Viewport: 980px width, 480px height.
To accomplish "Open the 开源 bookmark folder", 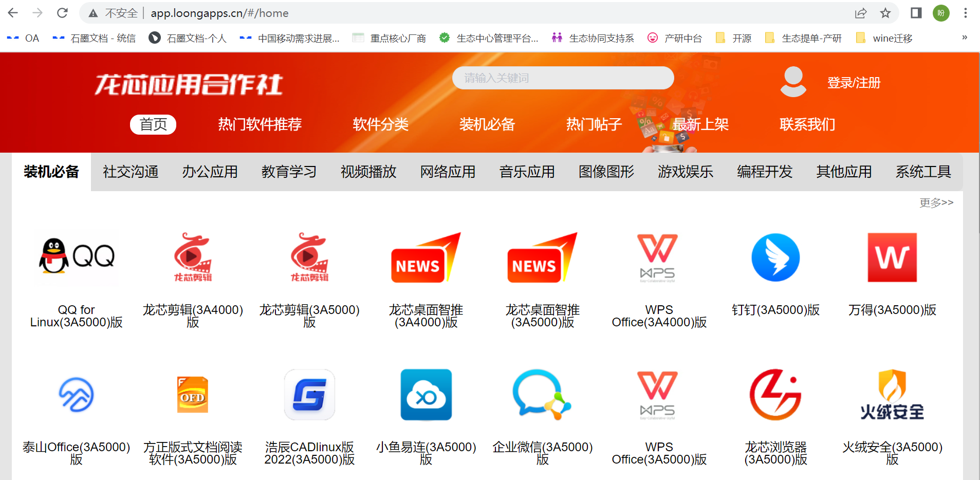I will (x=734, y=38).
